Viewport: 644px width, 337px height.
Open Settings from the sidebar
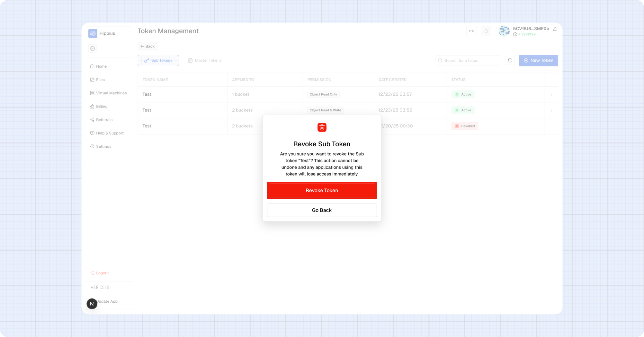pyautogui.click(x=103, y=146)
